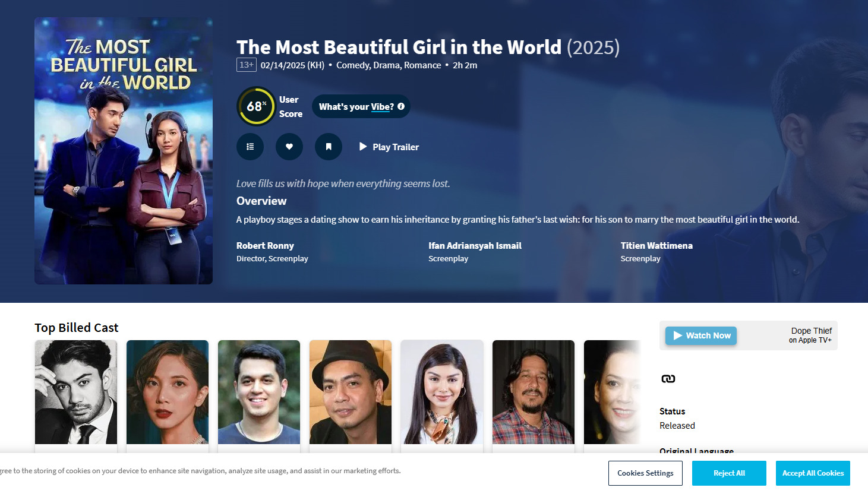Viewport: 868px width, 494px height.
Task: Select the Comedy genre link
Action: [353, 65]
